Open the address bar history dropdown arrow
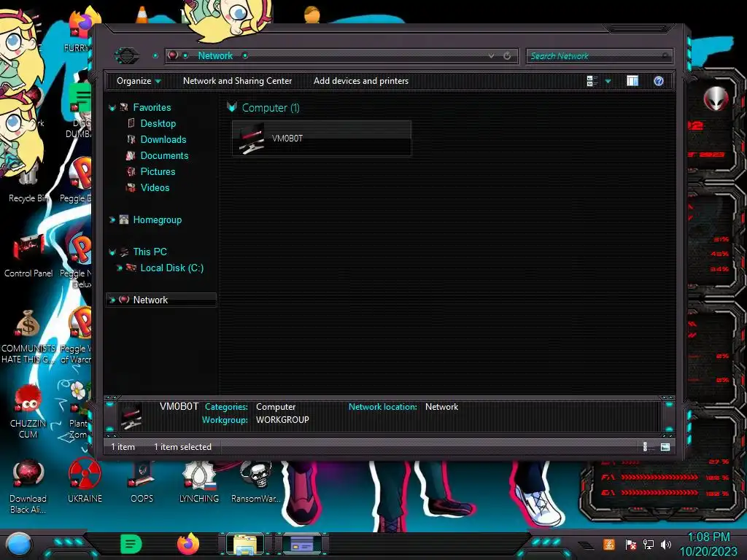Viewport: 747px width, 560px height. point(491,55)
